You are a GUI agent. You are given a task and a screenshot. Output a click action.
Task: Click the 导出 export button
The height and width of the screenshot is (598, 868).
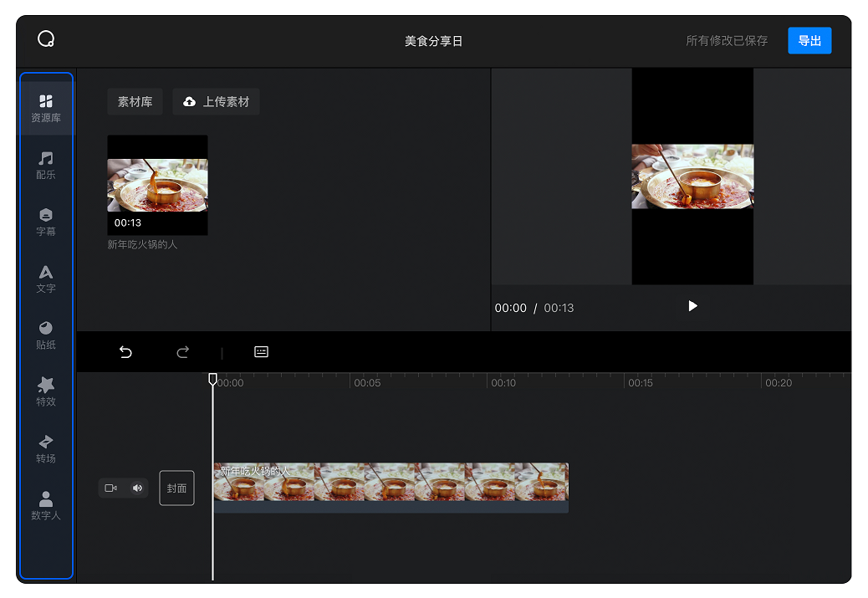[x=809, y=40]
